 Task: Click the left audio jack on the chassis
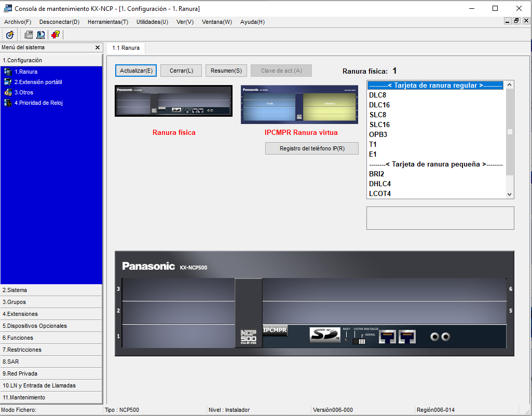point(435,337)
